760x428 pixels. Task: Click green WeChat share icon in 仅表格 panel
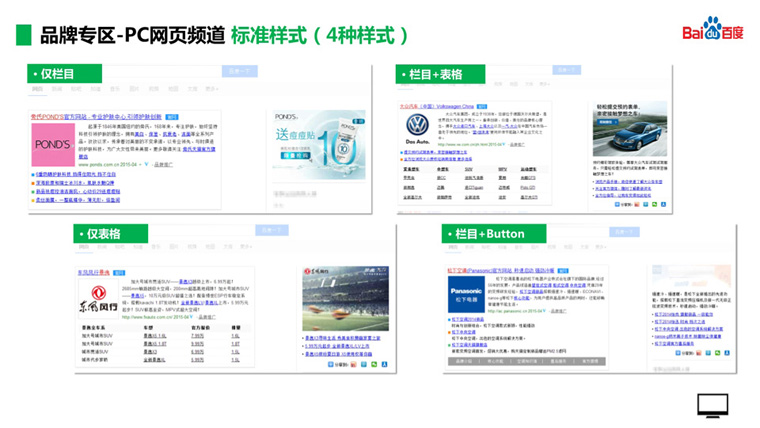coord(374,365)
